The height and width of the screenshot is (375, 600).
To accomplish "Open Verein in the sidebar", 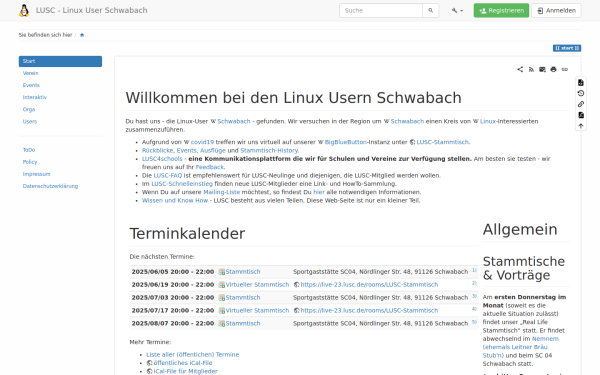I will coord(31,73).
